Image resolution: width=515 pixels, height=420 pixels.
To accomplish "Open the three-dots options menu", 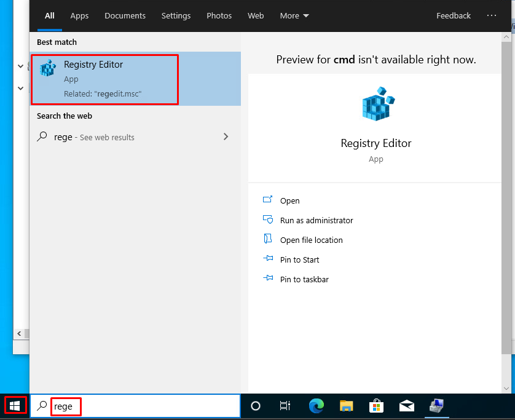I will [x=492, y=15].
